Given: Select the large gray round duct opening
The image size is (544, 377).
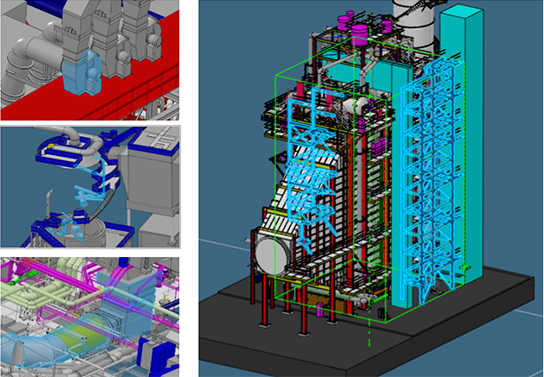Looking at the screenshot, I should click(x=272, y=252).
